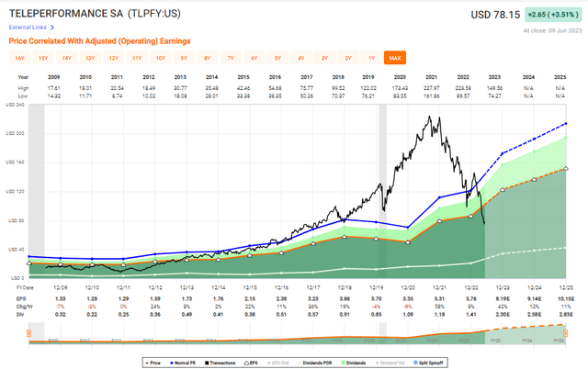The width and height of the screenshot is (588, 369).
Task: Choose the 1Y time range button
Action: click(x=371, y=58)
